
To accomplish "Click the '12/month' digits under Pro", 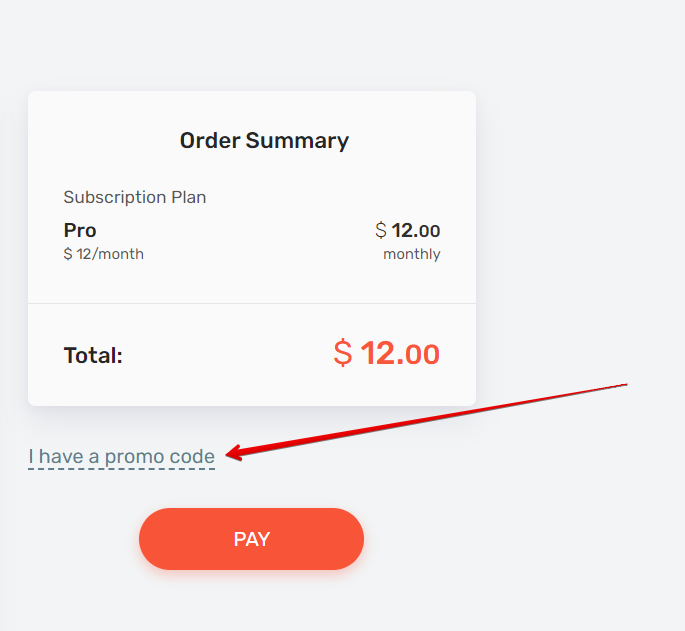I will click(110, 254).
